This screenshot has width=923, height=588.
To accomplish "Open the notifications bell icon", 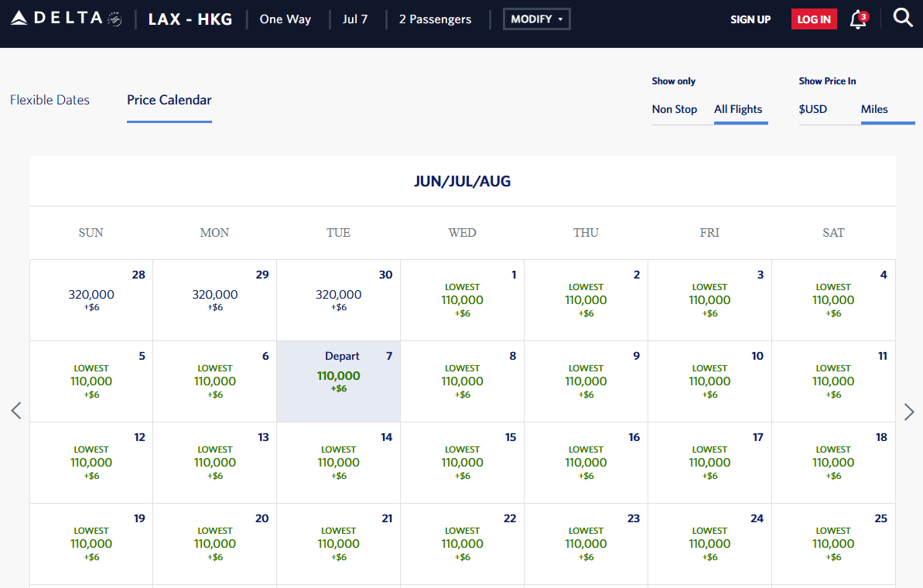I will 859,19.
